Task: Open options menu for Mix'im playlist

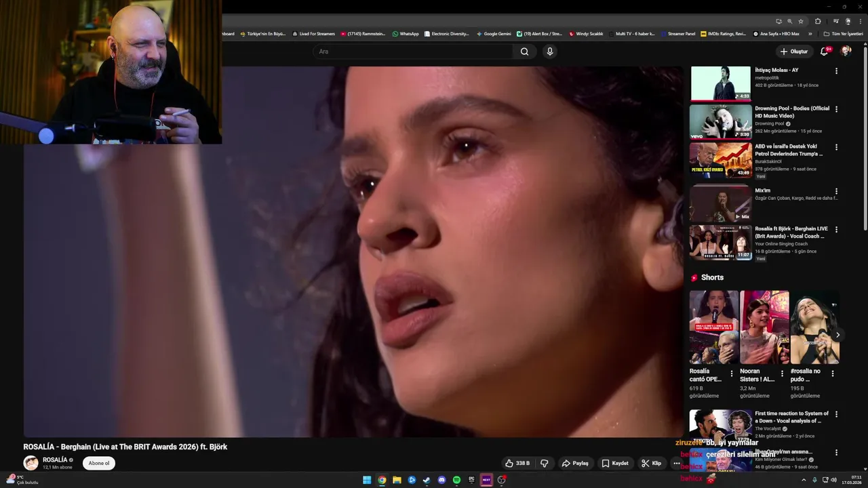Action: pyautogui.click(x=836, y=191)
